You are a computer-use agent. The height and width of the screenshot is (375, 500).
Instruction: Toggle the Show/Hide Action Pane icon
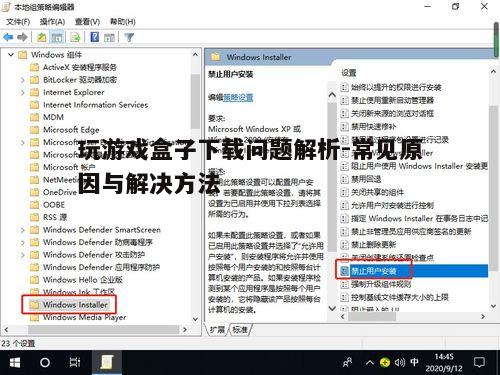[109, 37]
